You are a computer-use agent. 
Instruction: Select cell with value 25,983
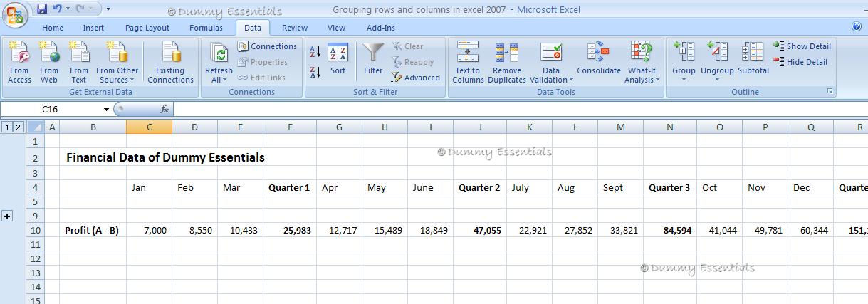click(289, 230)
